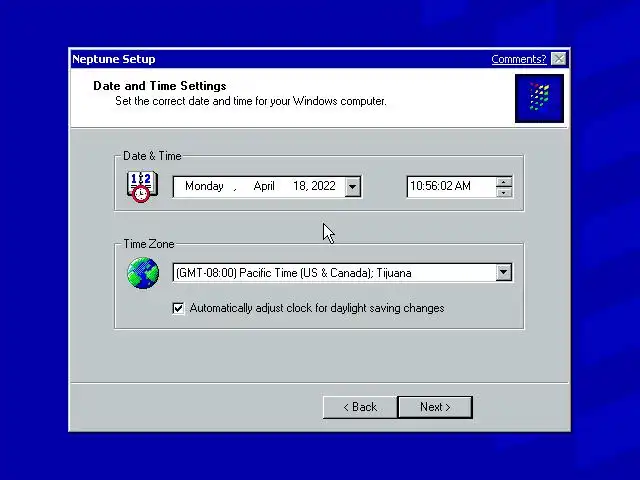Click the calendar and clock icon

pyautogui.click(x=142, y=187)
